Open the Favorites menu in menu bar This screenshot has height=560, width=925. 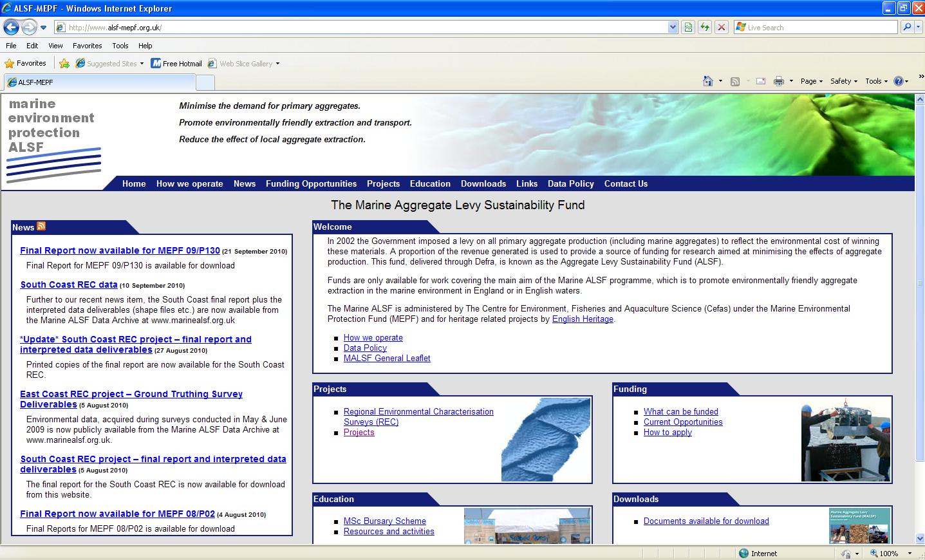click(x=87, y=46)
